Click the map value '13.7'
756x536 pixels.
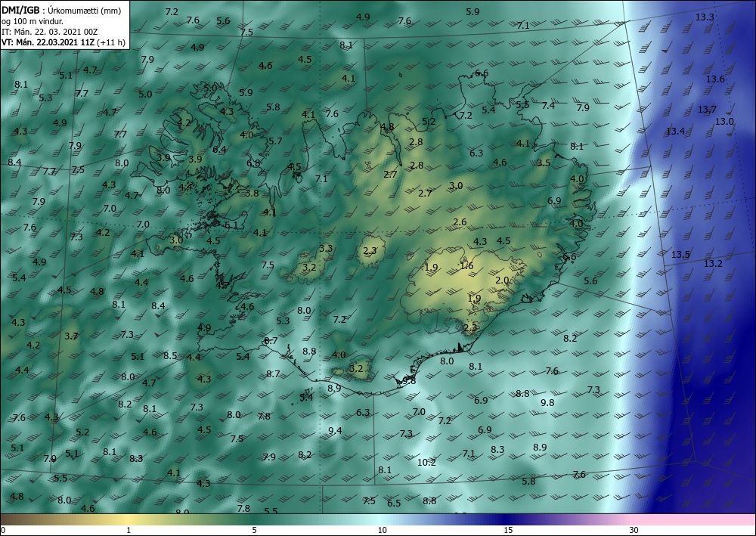point(707,110)
